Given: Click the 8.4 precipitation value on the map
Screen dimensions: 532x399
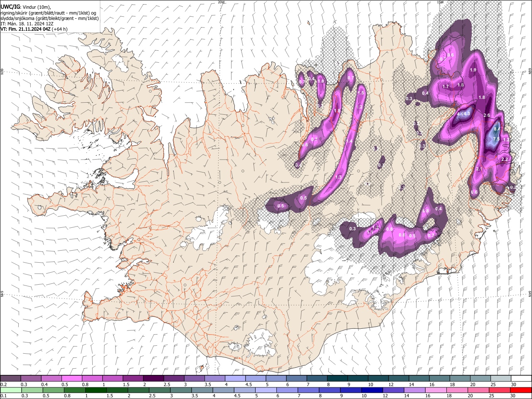Looking at the screenshot, I should [x=497, y=129].
